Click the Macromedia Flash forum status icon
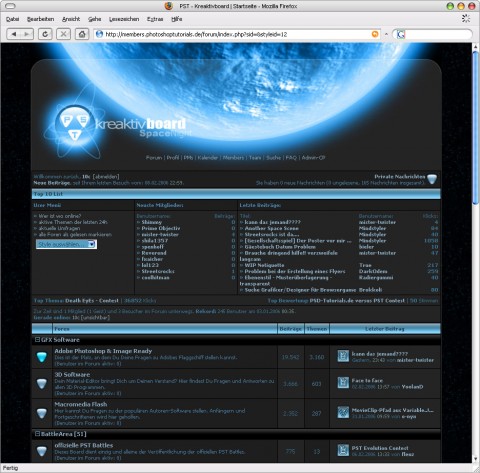480x473 pixels. tap(42, 413)
